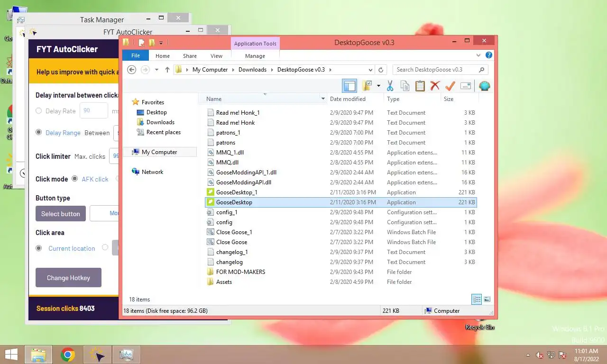Open the Home ribbon tab
The image size is (607, 364).
click(163, 55)
